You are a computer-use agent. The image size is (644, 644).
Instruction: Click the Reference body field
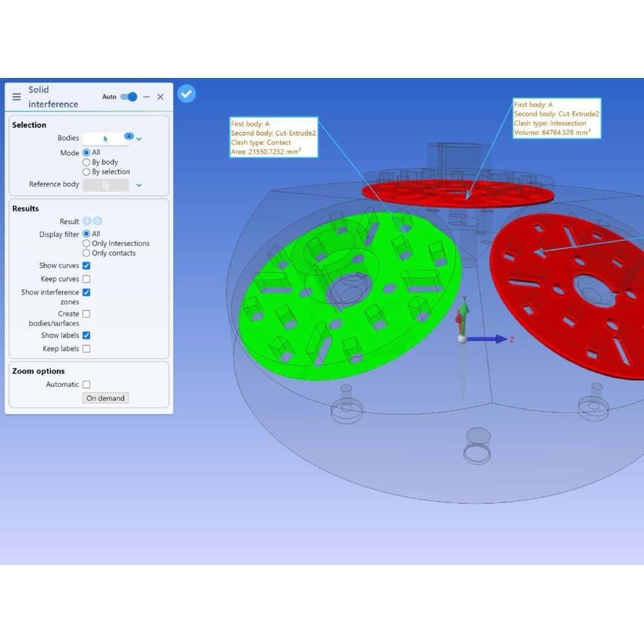coord(106,185)
